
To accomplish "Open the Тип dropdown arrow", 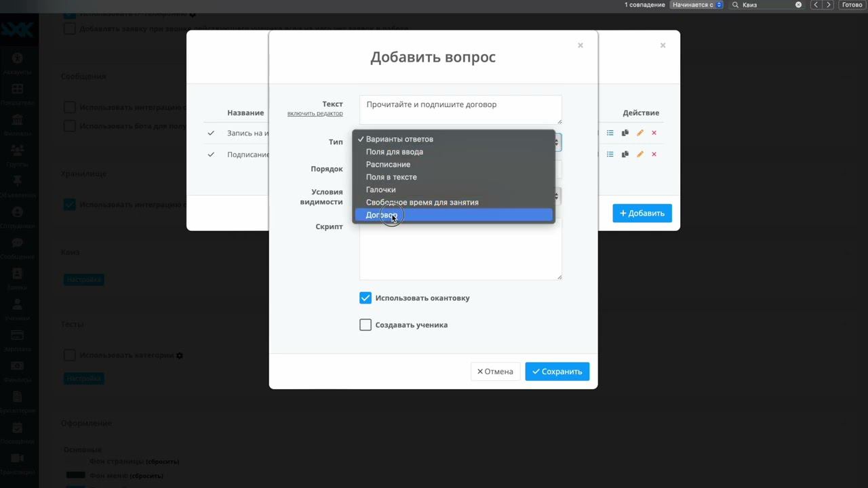I will pyautogui.click(x=557, y=142).
